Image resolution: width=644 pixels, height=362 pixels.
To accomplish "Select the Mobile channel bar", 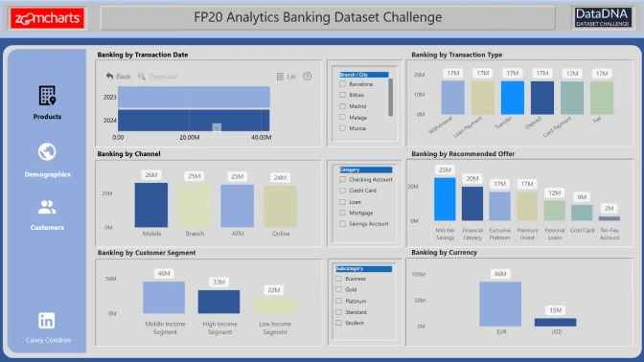I will (x=151, y=205).
